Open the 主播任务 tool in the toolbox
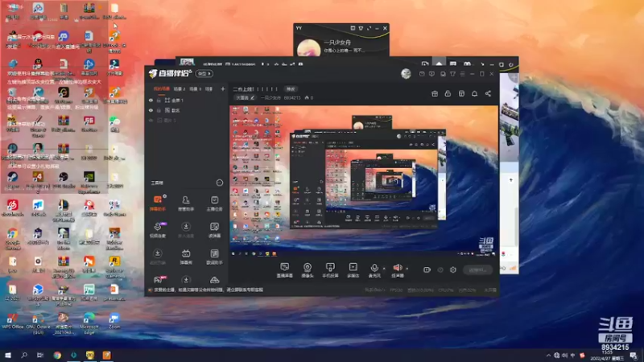This screenshot has height=362, width=644. 214,203
